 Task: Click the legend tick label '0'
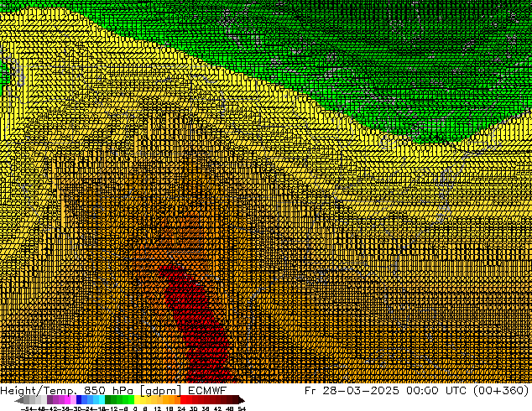click(135, 408)
